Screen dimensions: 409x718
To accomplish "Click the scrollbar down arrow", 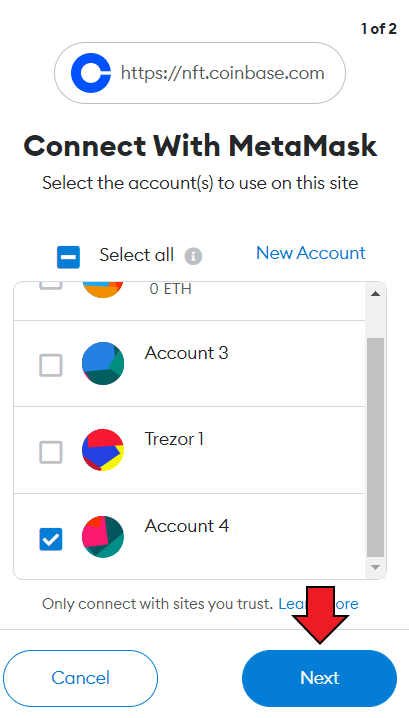I will pos(376,567).
